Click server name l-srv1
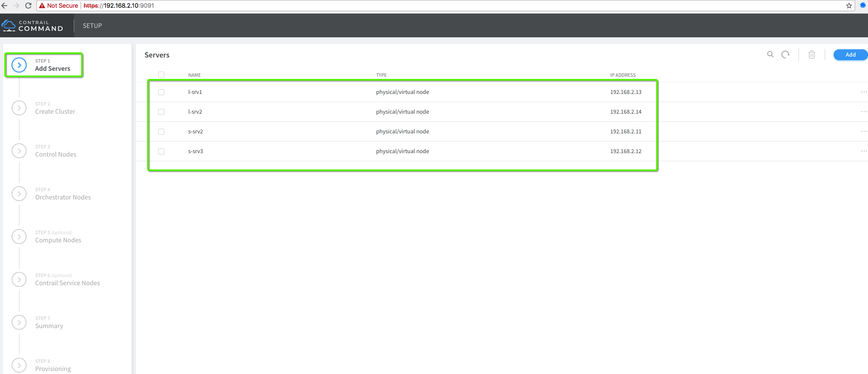868x374 pixels. coord(195,92)
